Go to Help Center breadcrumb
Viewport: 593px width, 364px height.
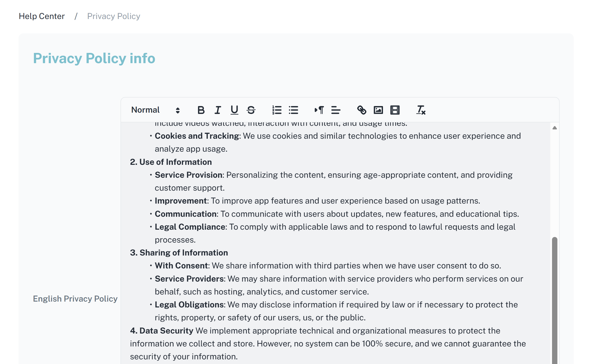pyautogui.click(x=42, y=16)
